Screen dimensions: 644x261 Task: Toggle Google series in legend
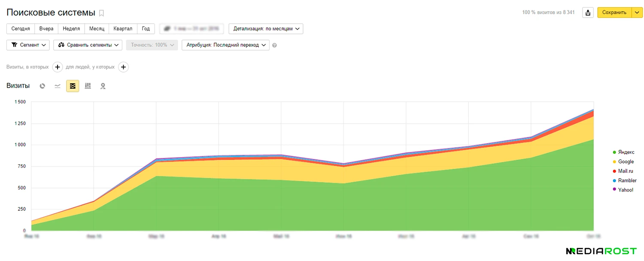coord(626,162)
